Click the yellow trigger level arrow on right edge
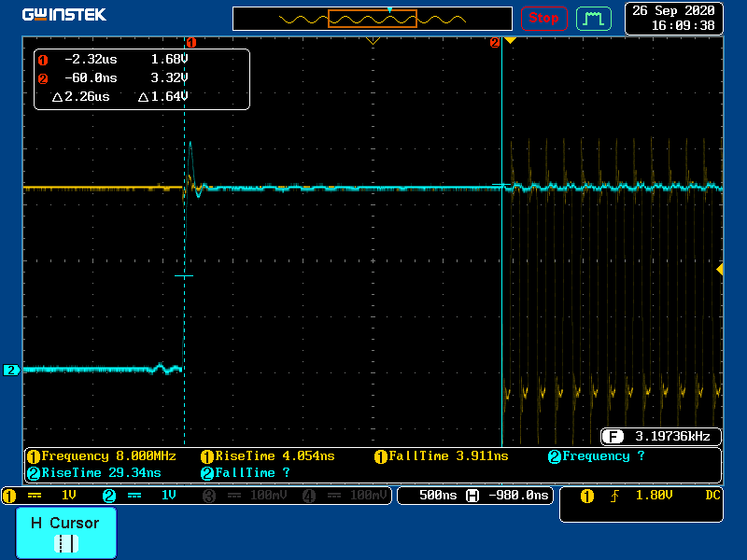 [x=719, y=269]
